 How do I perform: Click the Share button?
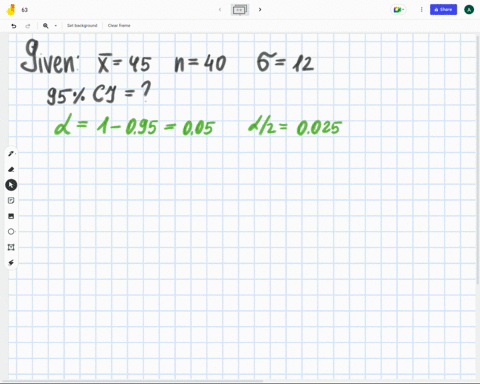pyautogui.click(x=443, y=10)
